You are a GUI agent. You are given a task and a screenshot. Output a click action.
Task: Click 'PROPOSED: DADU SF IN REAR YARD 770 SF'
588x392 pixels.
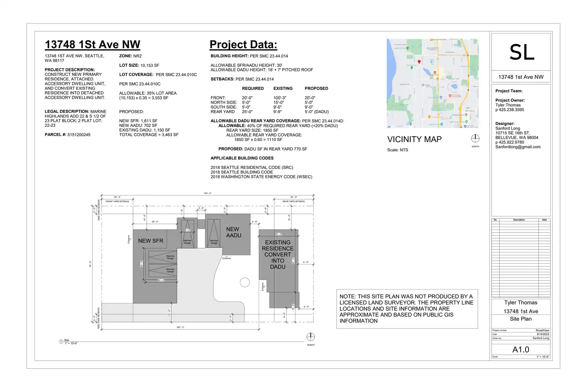click(x=263, y=149)
